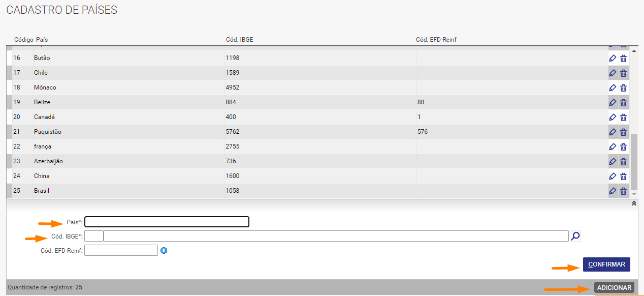
Task: Delete the Mónaco row using trash icon
Action: pos(624,88)
